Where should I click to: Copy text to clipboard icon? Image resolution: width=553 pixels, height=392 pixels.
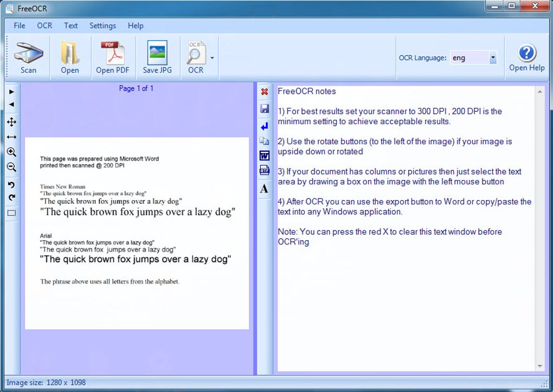tap(265, 141)
